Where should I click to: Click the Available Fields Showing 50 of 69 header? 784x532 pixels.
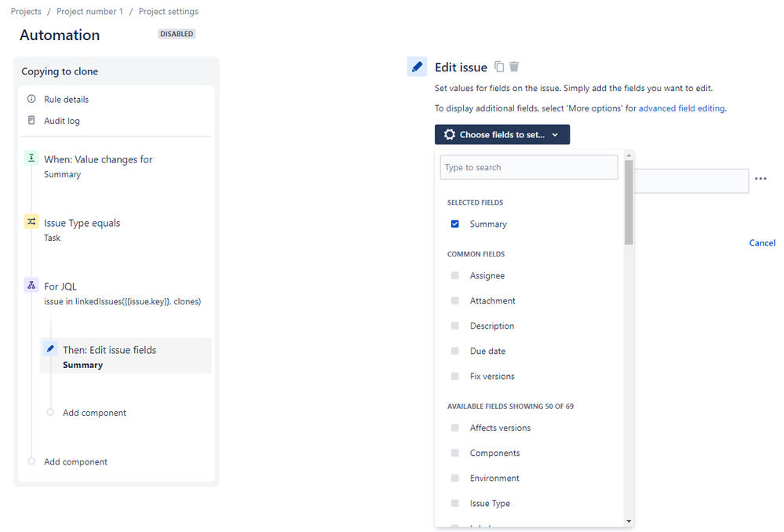[x=510, y=406]
